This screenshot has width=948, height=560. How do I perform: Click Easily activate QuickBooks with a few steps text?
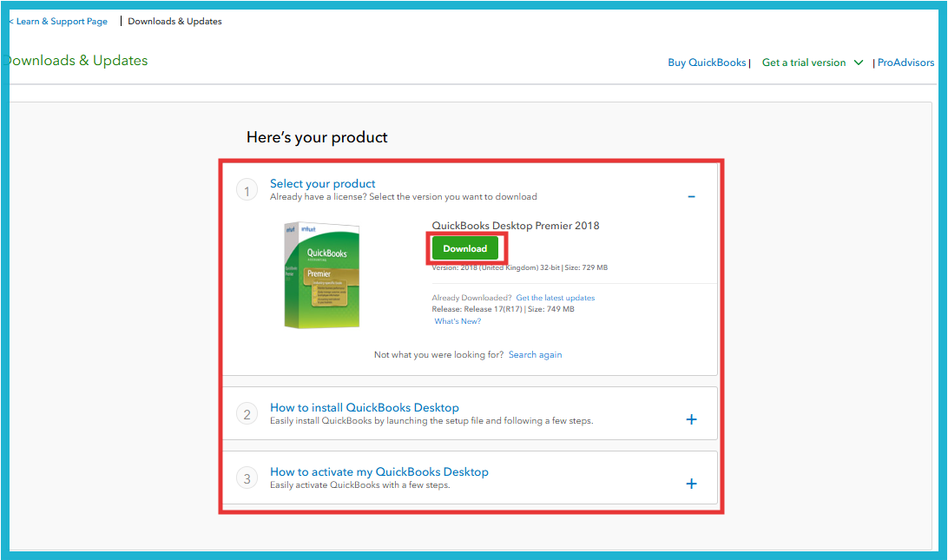coord(359,485)
